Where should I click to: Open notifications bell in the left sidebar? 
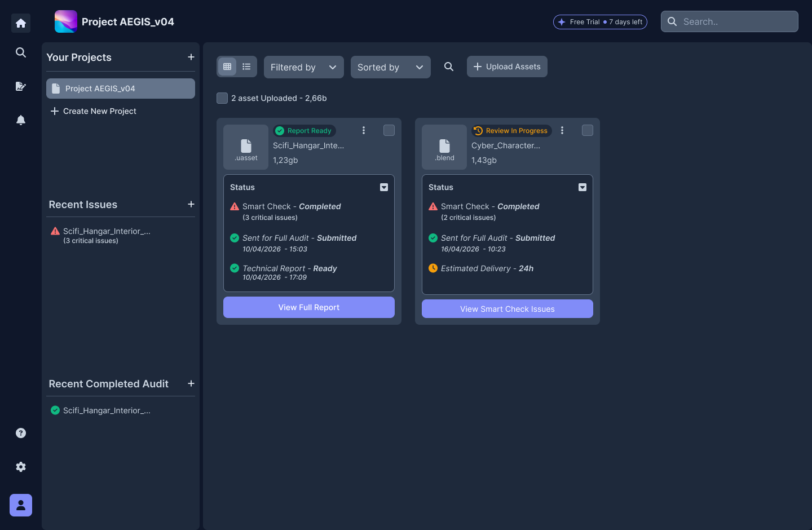click(21, 120)
